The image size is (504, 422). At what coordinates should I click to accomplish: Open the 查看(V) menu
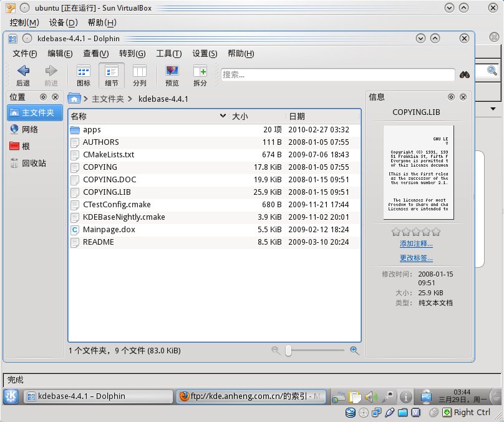96,54
